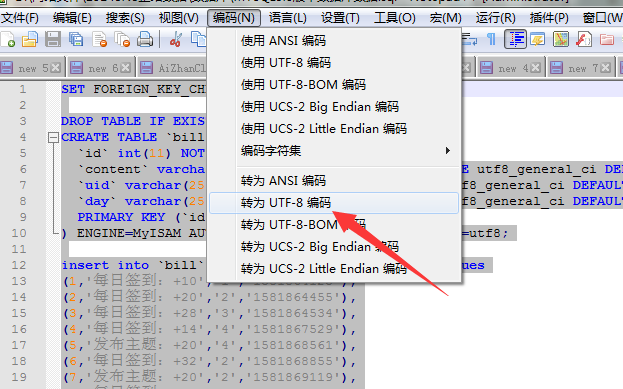Click the Open file folder icon
This screenshot has width=623, height=389.
(x=30, y=39)
